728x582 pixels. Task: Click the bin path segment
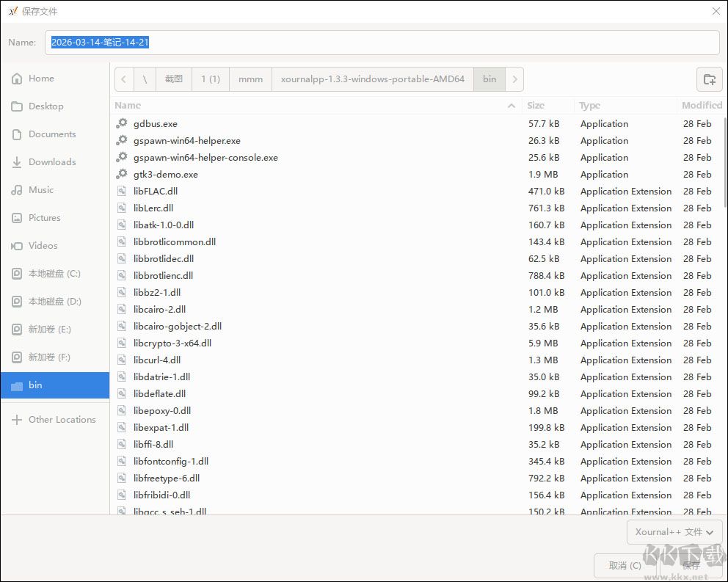(x=489, y=79)
